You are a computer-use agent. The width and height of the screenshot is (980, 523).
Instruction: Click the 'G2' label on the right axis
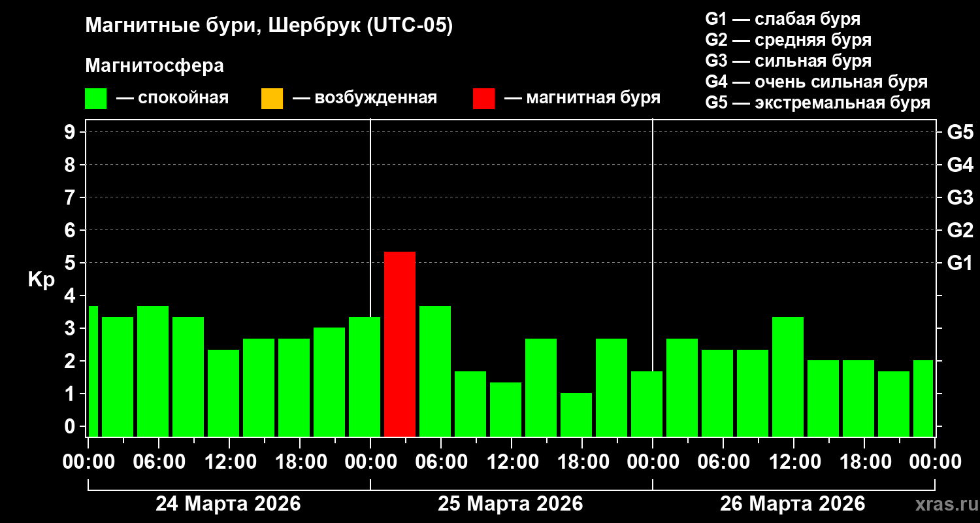[x=960, y=230]
